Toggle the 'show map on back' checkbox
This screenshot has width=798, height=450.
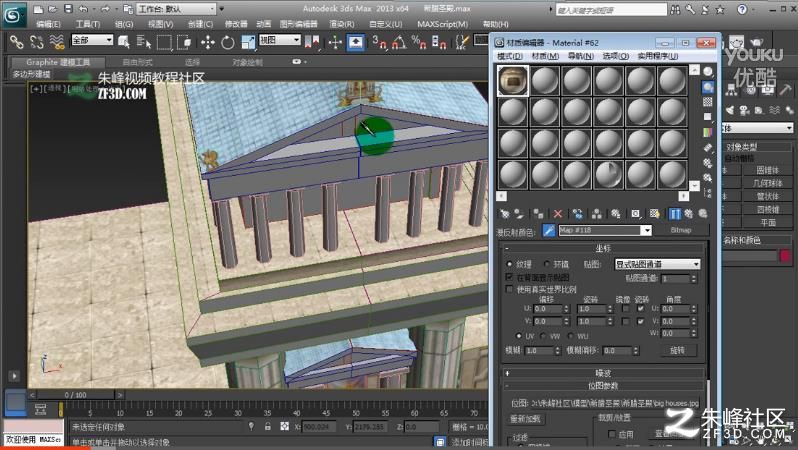tap(509, 277)
